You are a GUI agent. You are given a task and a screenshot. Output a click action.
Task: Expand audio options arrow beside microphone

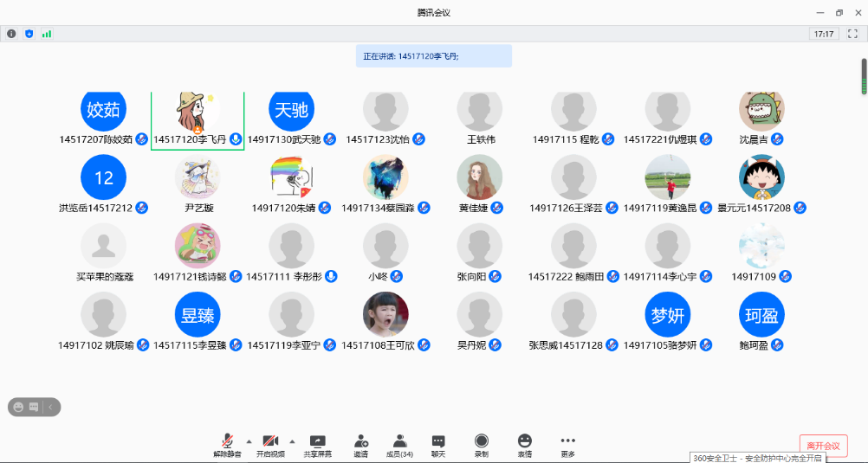[x=249, y=440]
